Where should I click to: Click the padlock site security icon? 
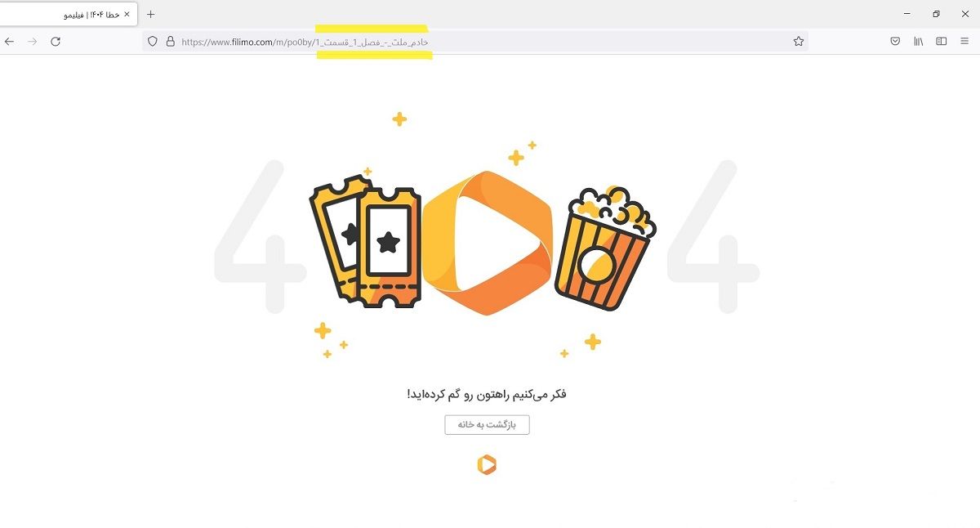pyautogui.click(x=170, y=41)
